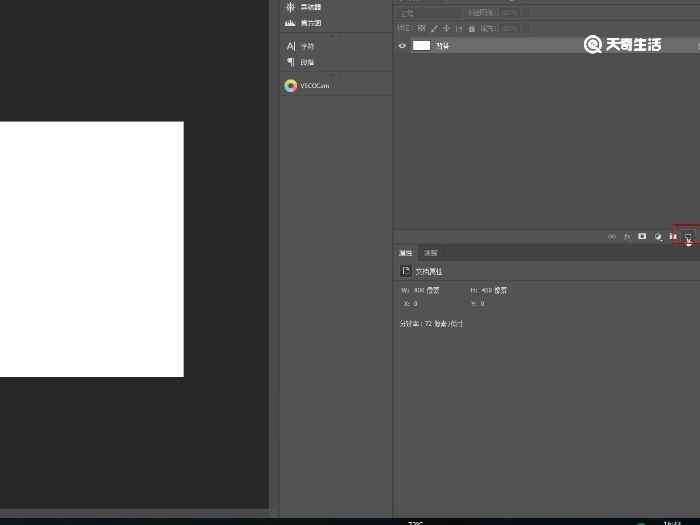Viewport: 700px width, 525px height.
Task: Add a layer mask
Action: 642,237
